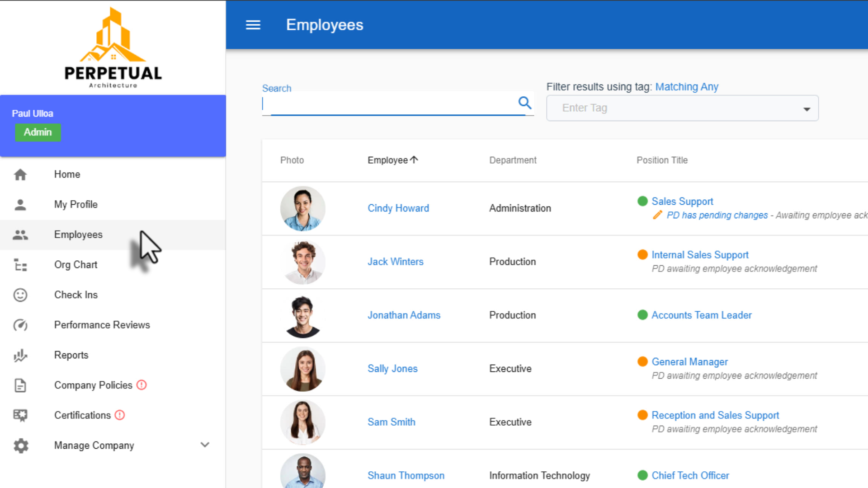Click the Home house icon
Viewport: 868px width, 488px height.
[20, 174]
